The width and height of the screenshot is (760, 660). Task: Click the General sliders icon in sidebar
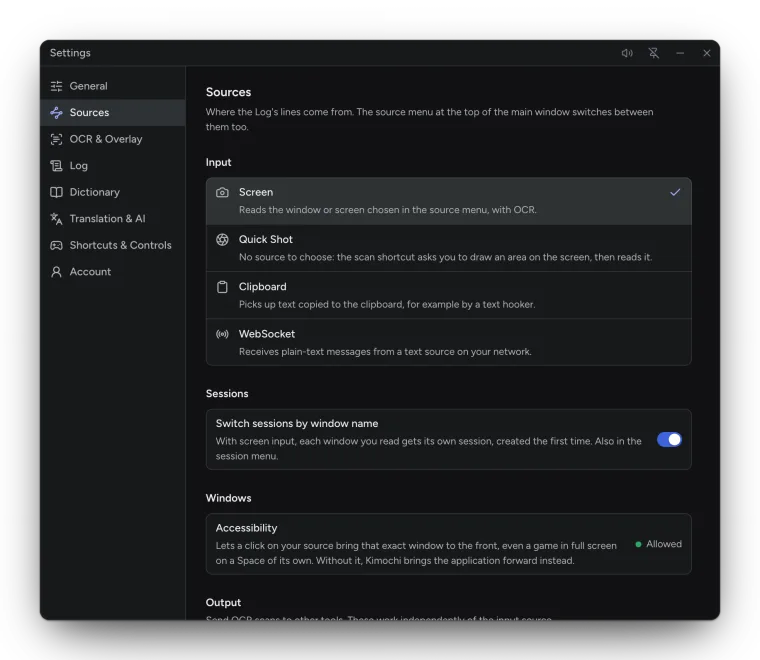point(56,86)
